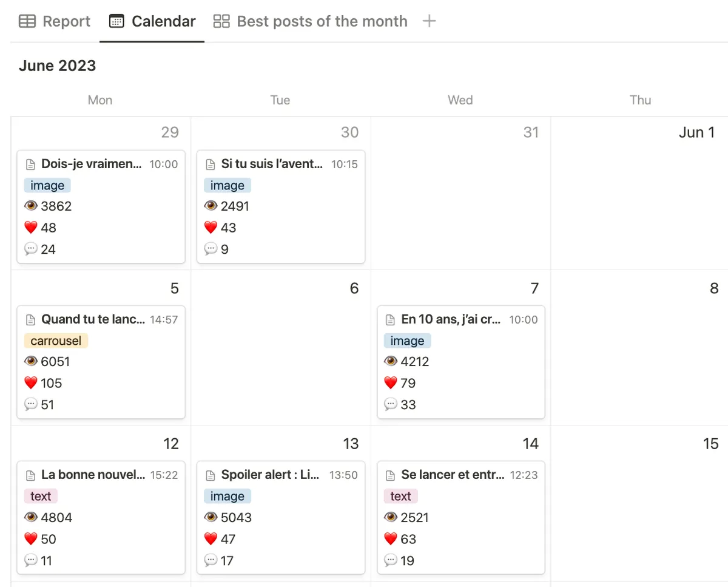Click the comment icon on "Dois-je vraimen…" card
This screenshot has width=728, height=587.
(31, 249)
